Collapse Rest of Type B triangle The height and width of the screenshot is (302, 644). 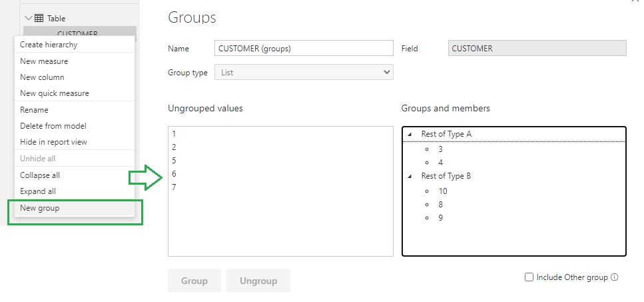[410, 176]
